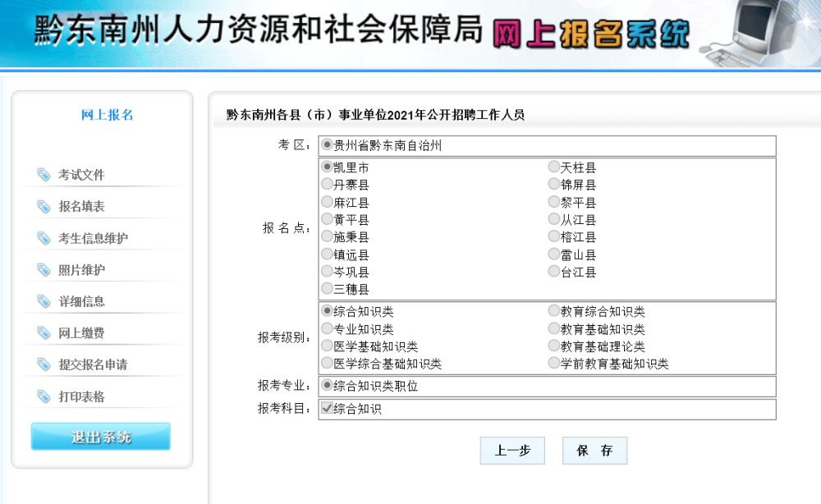The image size is (821, 504).
Task: Click the tag icon beside 打印表格
Action: (44, 396)
